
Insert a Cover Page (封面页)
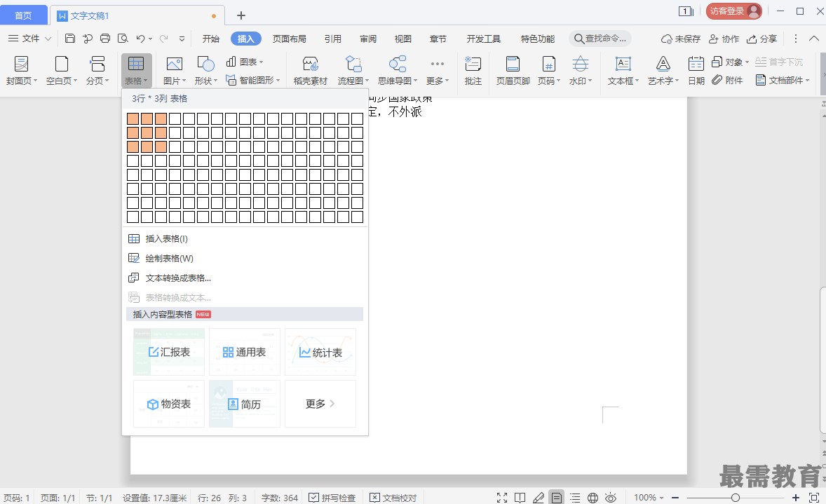point(22,70)
